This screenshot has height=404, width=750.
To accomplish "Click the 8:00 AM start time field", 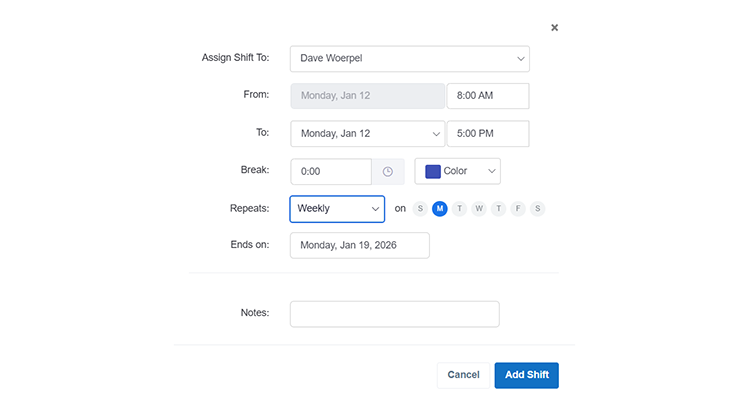I will tap(487, 96).
